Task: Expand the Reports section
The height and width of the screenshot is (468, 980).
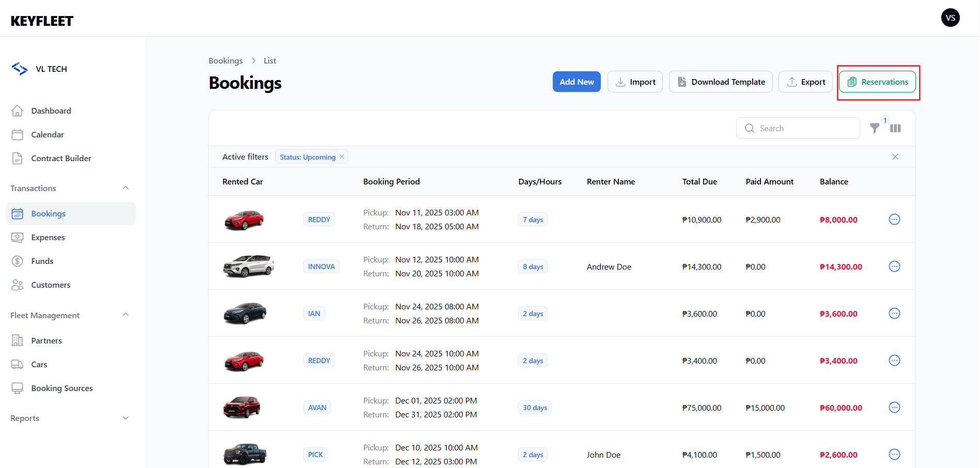Action: (x=126, y=418)
